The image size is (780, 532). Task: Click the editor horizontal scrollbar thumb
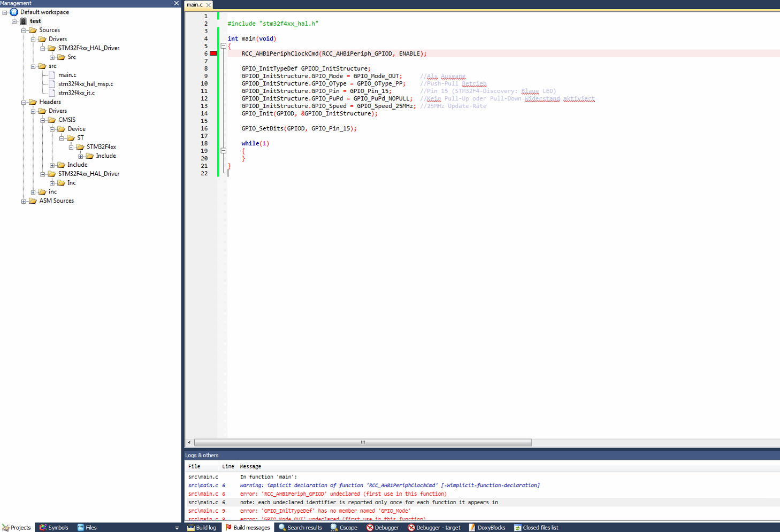click(x=363, y=443)
